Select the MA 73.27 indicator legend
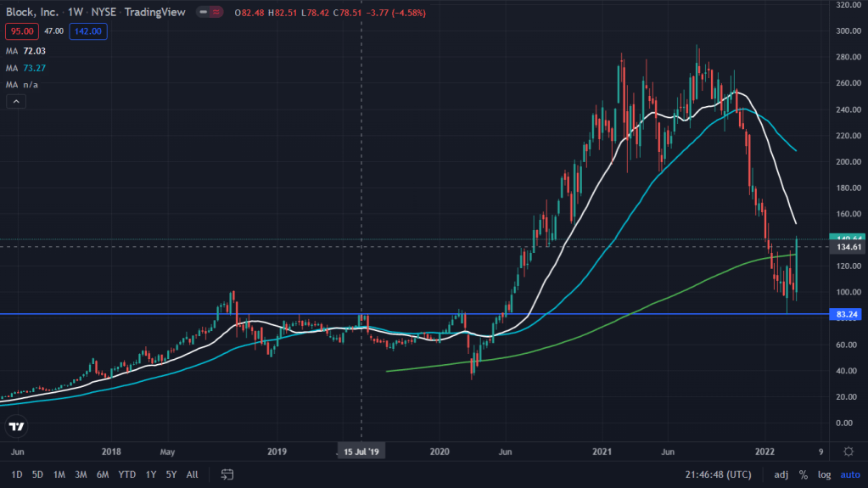868x488 pixels. [x=29, y=69]
